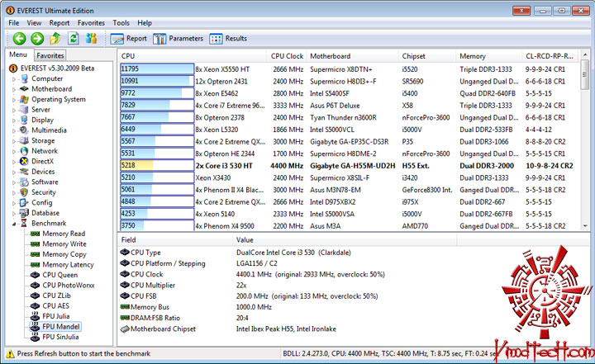Screen dimensions: 595x364
Task: Click the results list vertical scrollbar
Action: [x=585, y=140]
